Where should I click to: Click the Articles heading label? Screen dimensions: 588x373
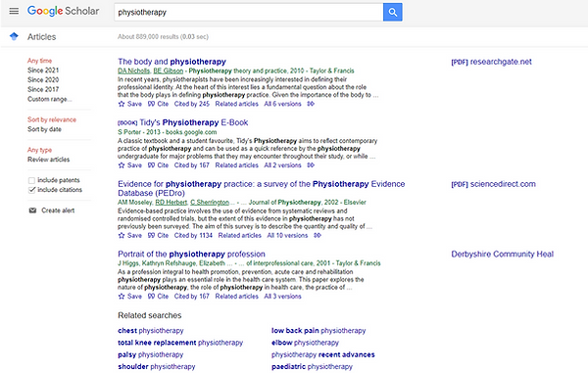41,36
